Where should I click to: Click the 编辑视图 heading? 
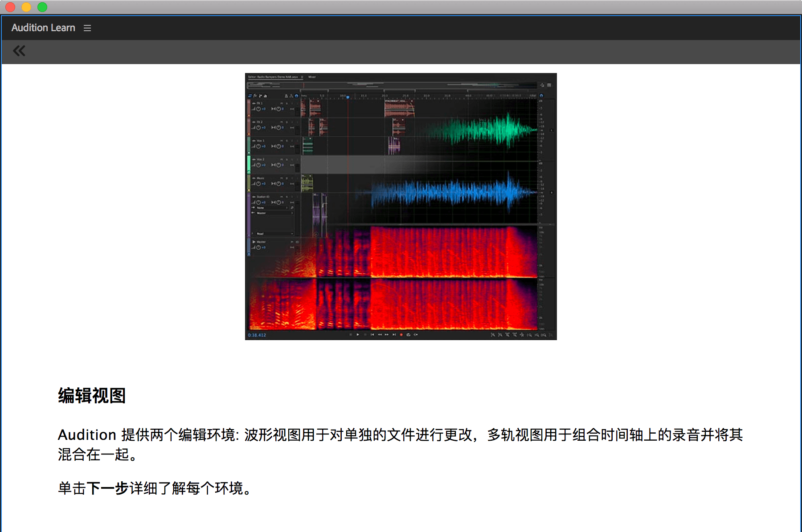[x=92, y=395]
